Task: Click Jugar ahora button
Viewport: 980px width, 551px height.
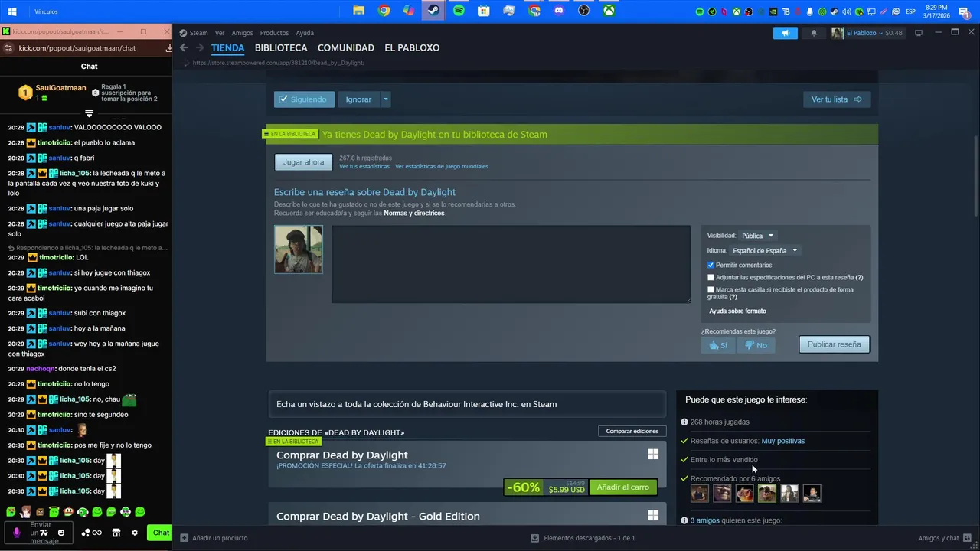Action: point(303,162)
